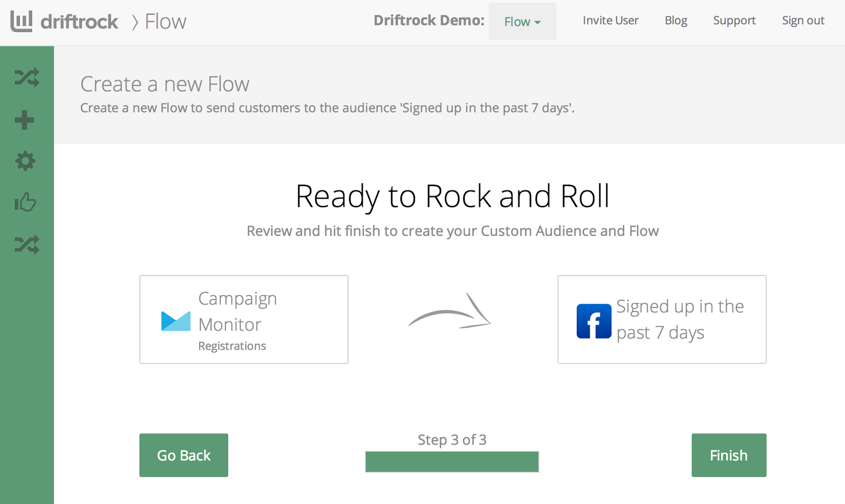Image resolution: width=845 pixels, height=504 pixels.
Task: Open the top shuffle icon in the sidebar
Action: 26,78
